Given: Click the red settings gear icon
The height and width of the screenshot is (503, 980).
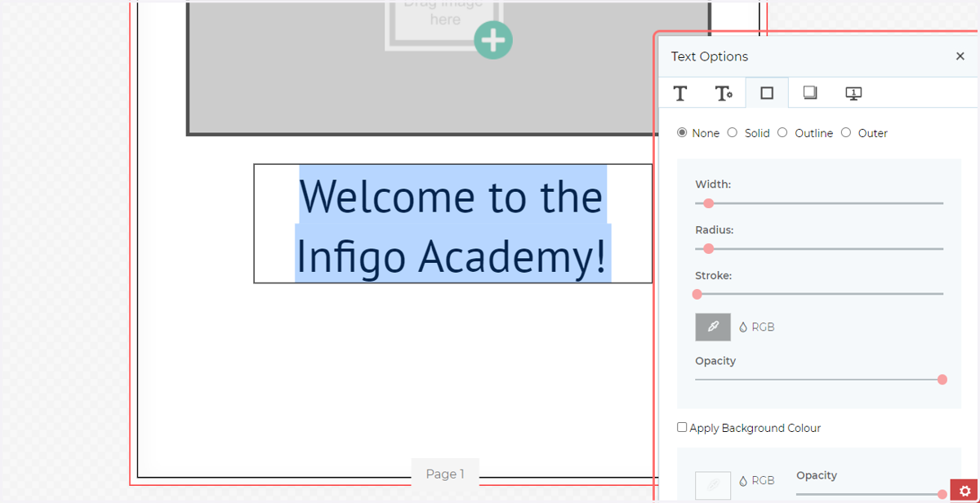Looking at the screenshot, I should (x=964, y=491).
